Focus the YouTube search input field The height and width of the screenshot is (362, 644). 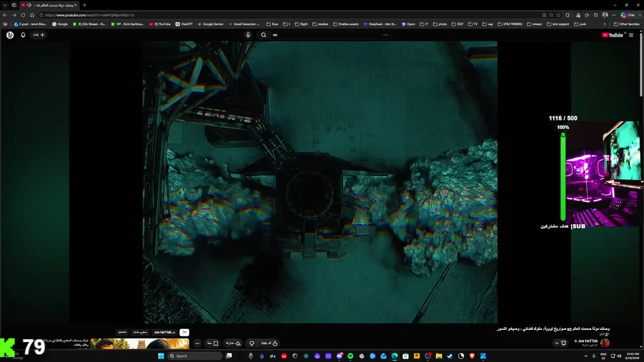pos(332,35)
